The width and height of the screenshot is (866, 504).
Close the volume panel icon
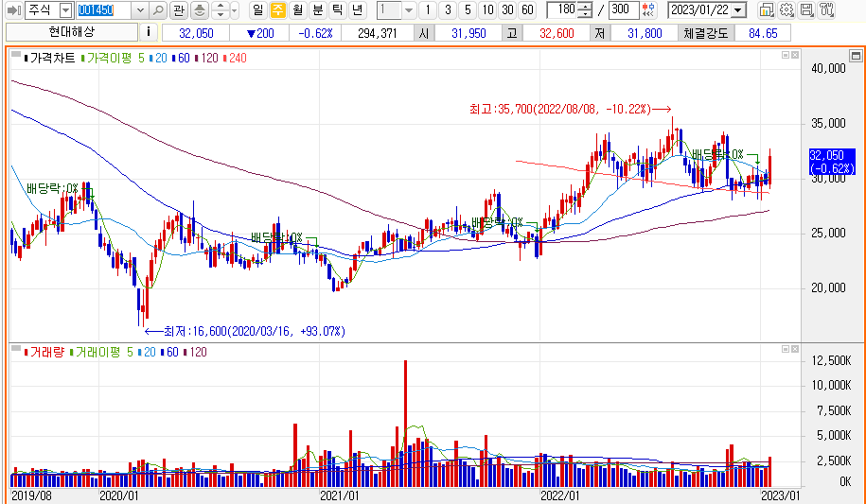[x=795, y=349]
